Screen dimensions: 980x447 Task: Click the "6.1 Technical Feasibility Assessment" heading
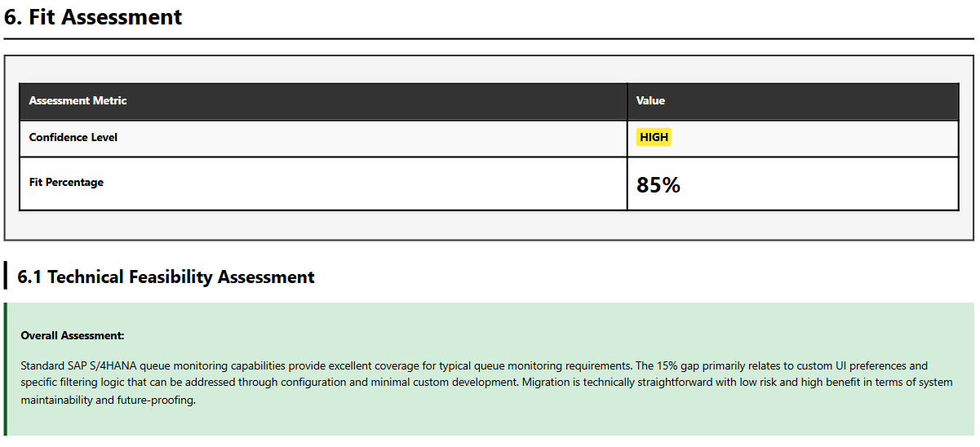[166, 277]
